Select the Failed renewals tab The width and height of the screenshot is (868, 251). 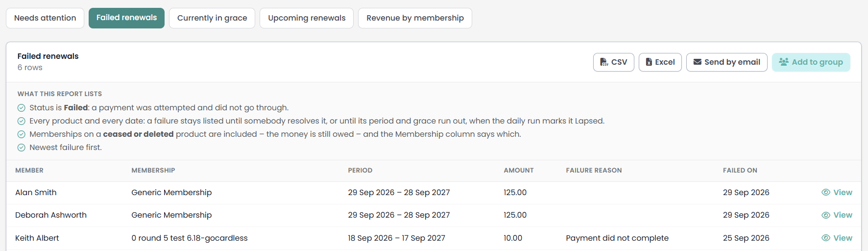tap(126, 18)
